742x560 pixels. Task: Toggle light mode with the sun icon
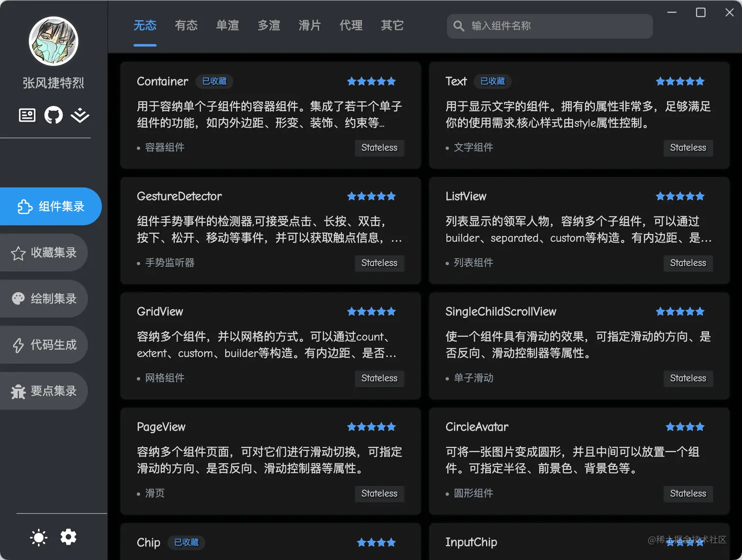tap(39, 537)
